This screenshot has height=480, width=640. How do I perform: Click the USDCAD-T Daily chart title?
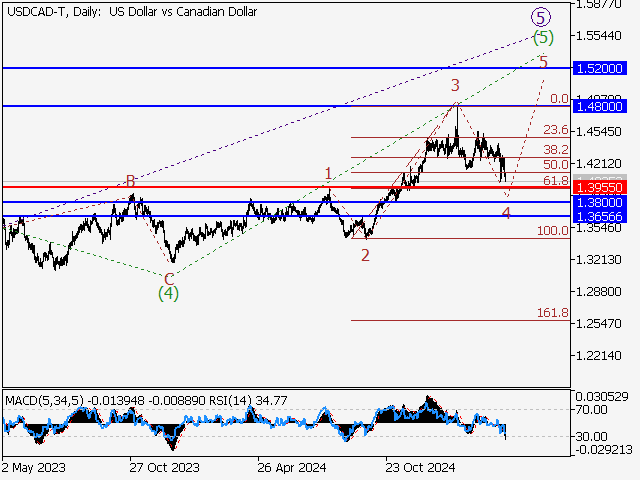pyautogui.click(x=130, y=12)
